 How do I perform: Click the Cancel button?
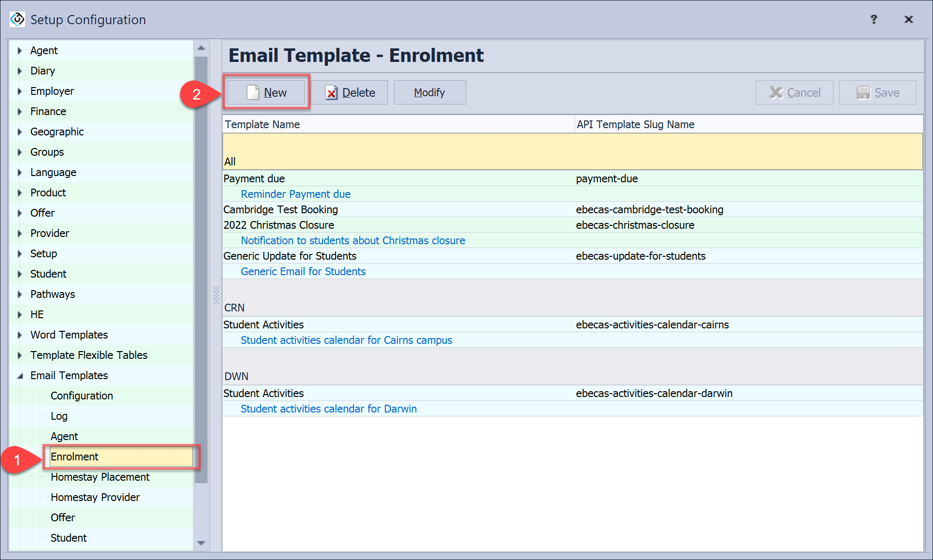point(794,92)
